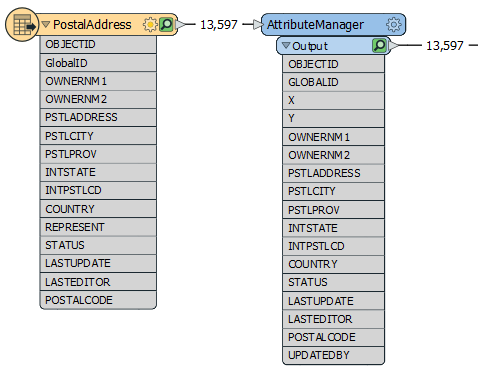Click the 13,597 feature count on the PostalAddress connection
478x375 pixels.
coord(219,25)
